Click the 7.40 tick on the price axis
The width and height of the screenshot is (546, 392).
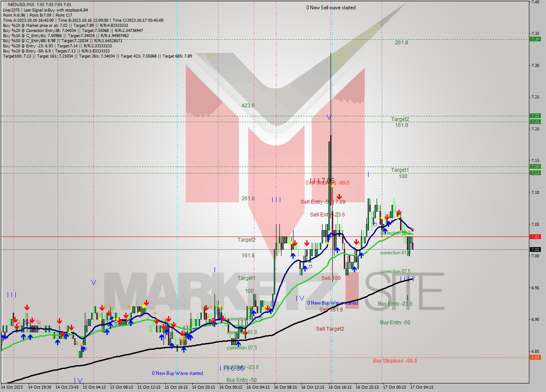[535, 2]
